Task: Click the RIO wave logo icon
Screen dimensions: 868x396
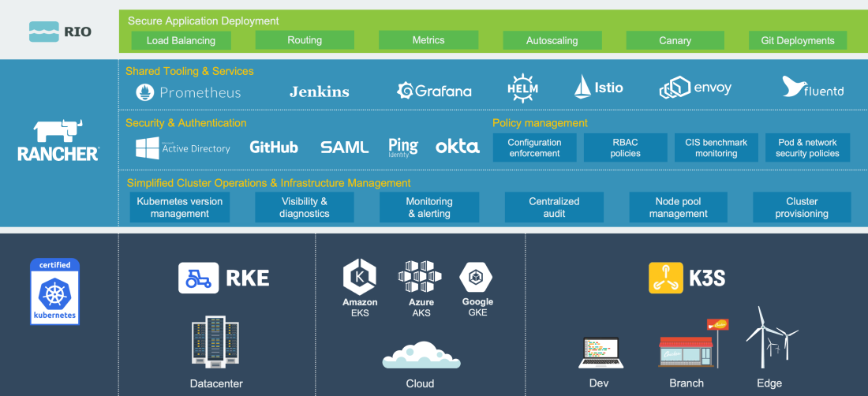Action: 43,32
